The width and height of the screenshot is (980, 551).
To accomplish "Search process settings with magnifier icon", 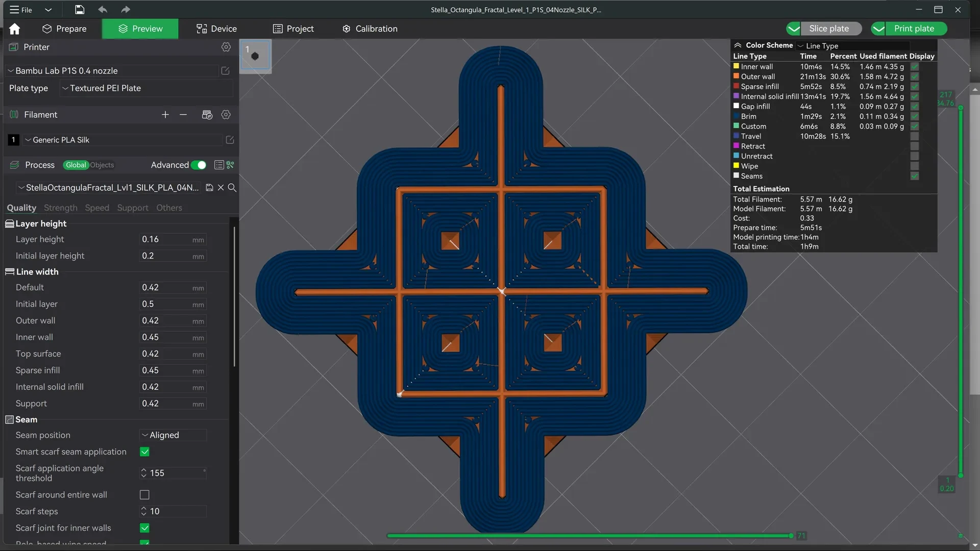I will coord(232,188).
